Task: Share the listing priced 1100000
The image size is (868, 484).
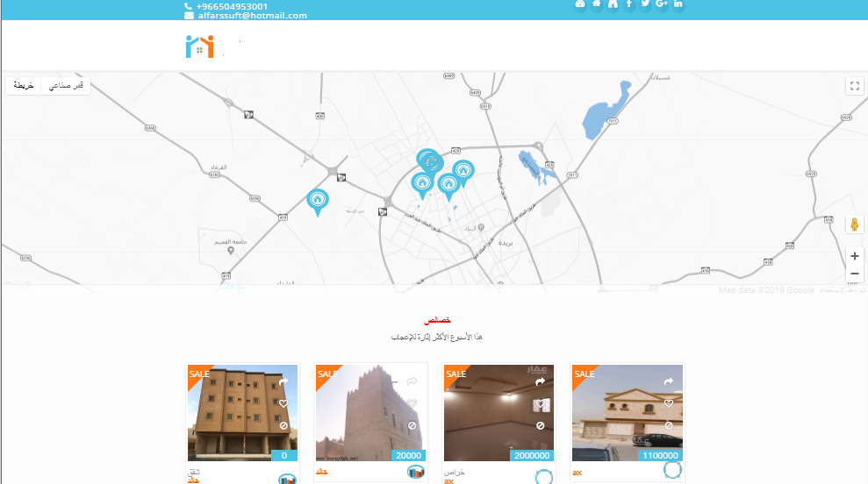Action: point(669,382)
